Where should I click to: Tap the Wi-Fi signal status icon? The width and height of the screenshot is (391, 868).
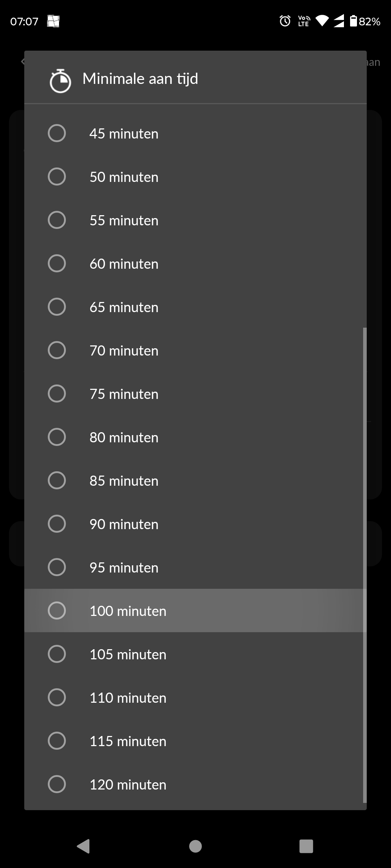(322, 21)
